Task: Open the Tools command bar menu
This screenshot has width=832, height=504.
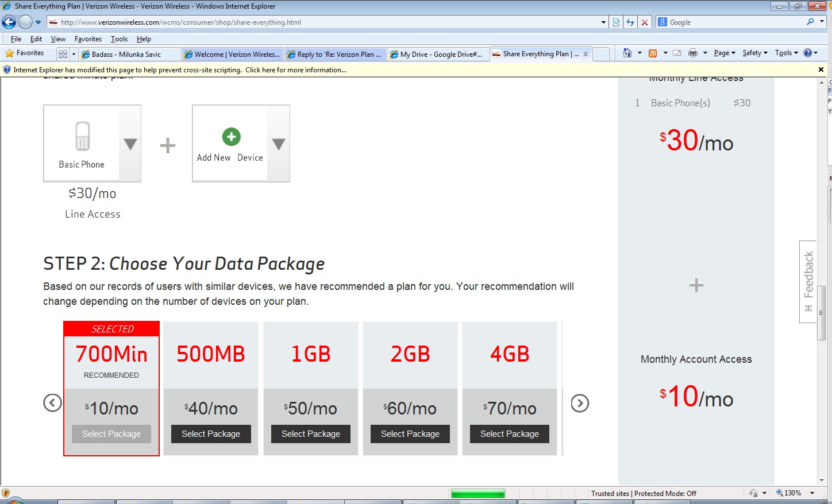Action: 787,53
